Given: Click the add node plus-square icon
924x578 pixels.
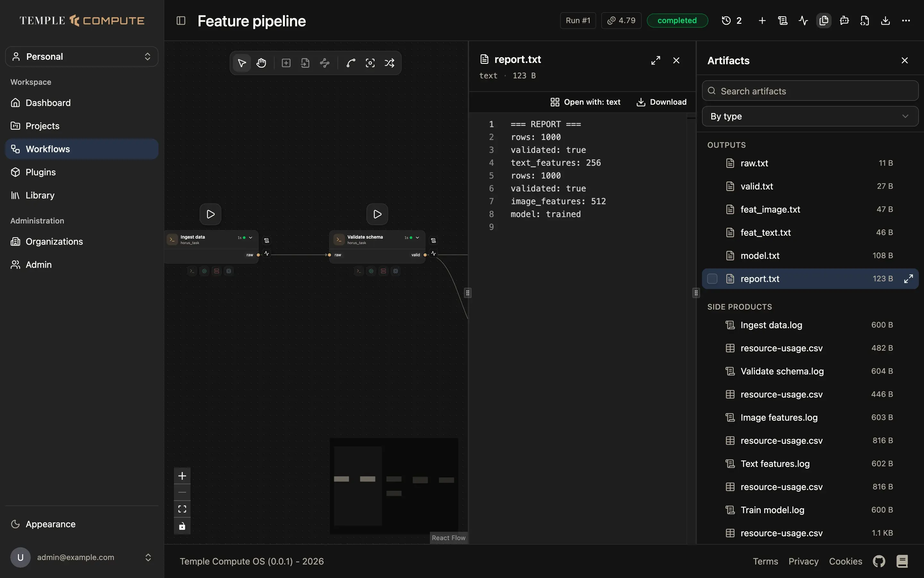Looking at the screenshot, I should (286, 63).
